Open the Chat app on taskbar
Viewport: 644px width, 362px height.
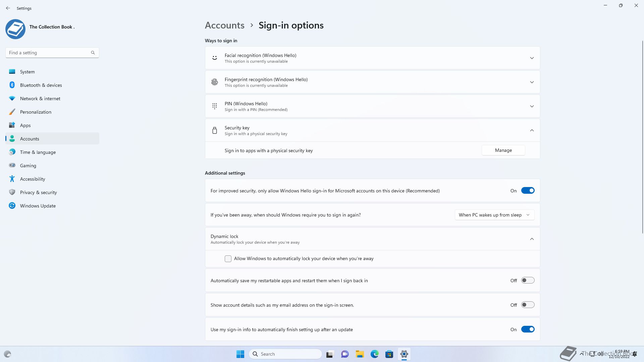(345, 354)
